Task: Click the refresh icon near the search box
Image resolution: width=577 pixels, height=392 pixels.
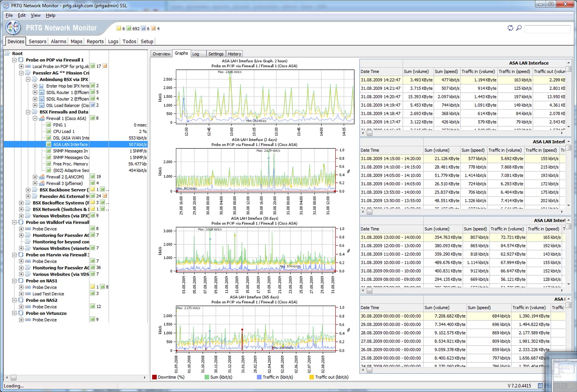Action: click(x=510, y=28)
